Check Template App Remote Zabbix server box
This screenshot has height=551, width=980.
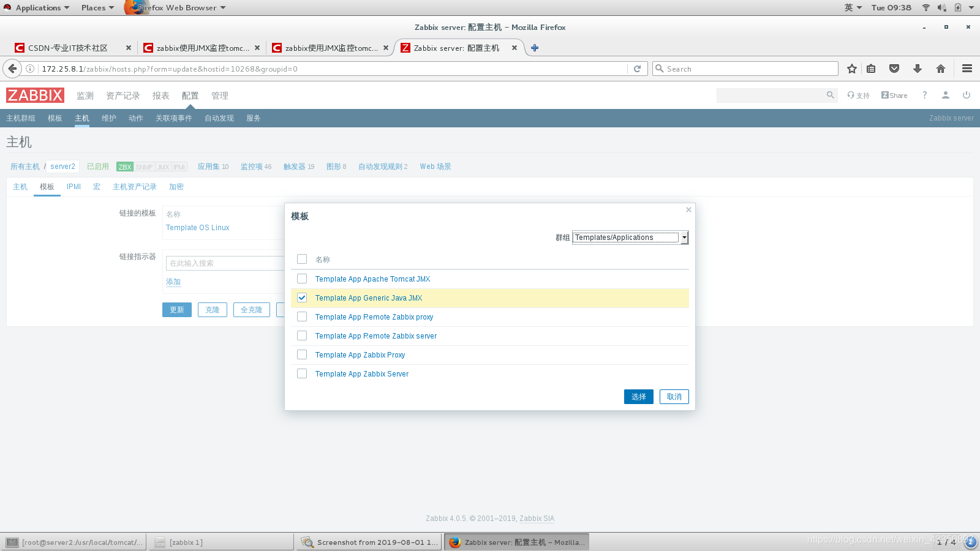point(302,335)
